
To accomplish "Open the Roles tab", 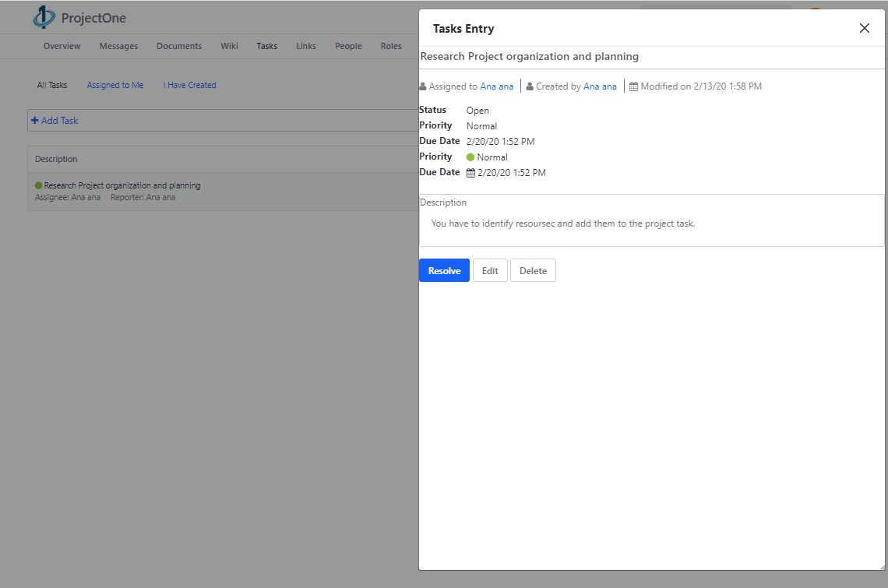I will 391,46.
